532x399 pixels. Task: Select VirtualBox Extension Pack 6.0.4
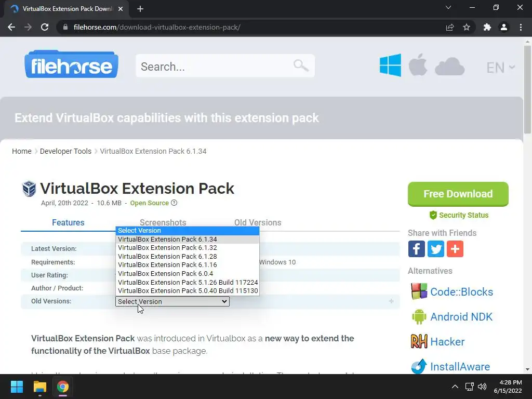click(187, 273)
